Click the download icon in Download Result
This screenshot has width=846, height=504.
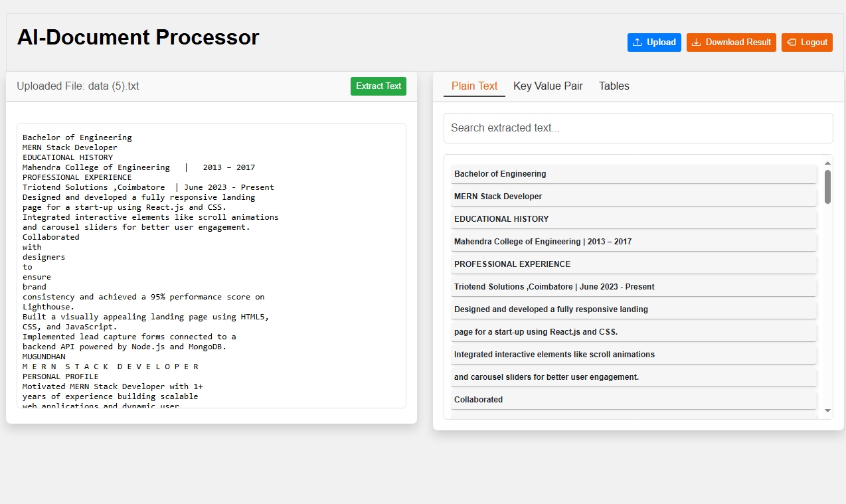(696, 42)
